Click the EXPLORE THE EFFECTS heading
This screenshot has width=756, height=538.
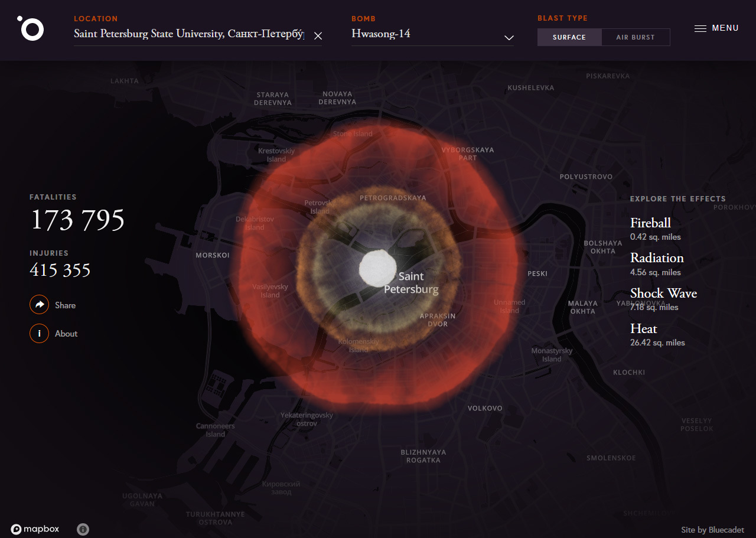tap(678, 199)
